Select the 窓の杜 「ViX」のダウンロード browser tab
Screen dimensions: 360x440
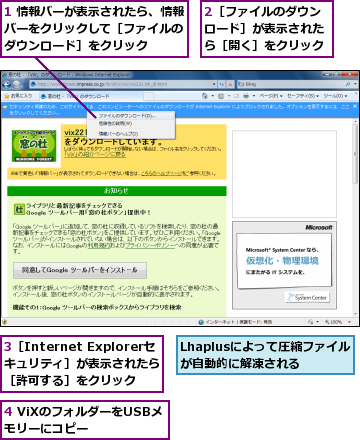[x=91, y=96]
